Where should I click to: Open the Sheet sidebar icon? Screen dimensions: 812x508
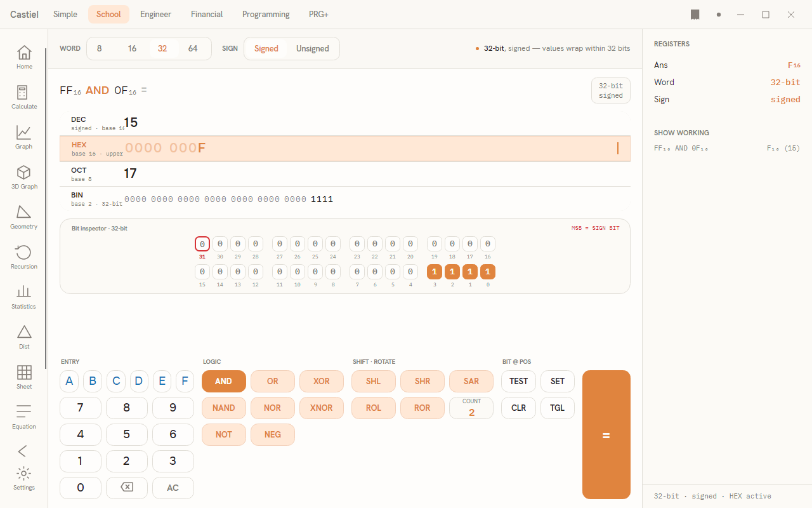(24, 377)
